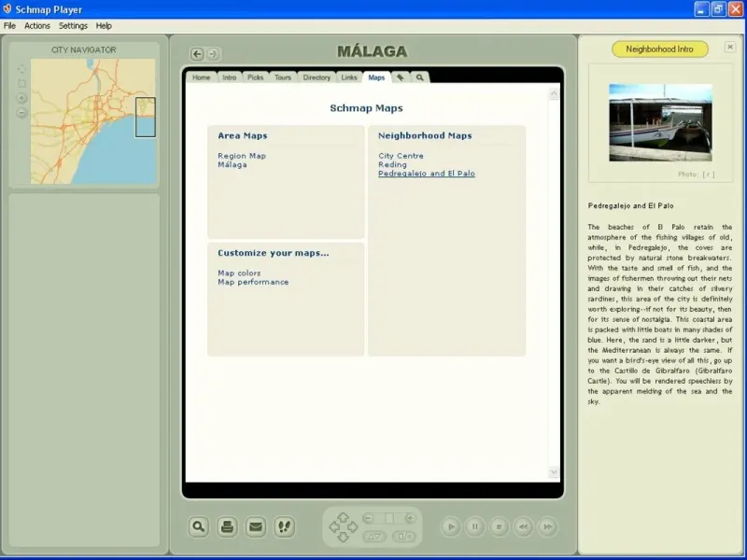
Task: Pan the map down with the down arrow
Action: pos(343,537)
